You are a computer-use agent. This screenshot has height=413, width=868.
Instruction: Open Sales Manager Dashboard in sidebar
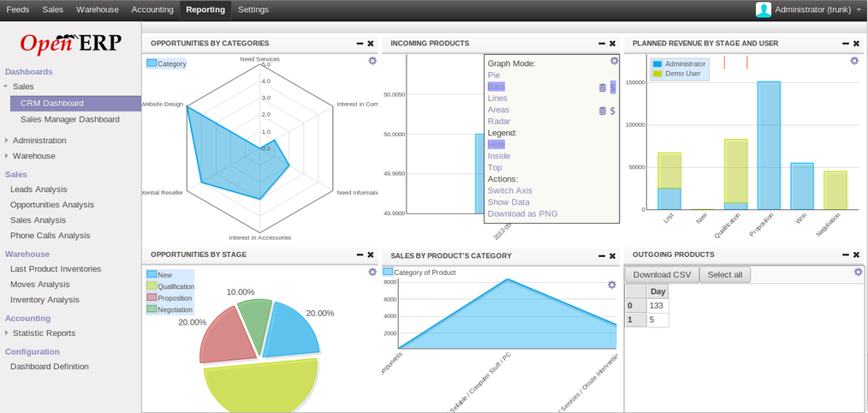pos(70,119)
